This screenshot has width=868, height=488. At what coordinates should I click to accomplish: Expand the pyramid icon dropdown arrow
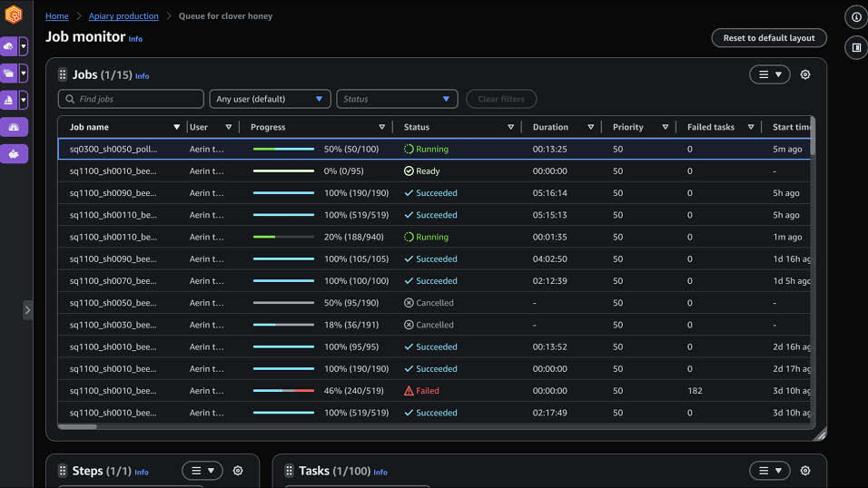tap(24, 100)
